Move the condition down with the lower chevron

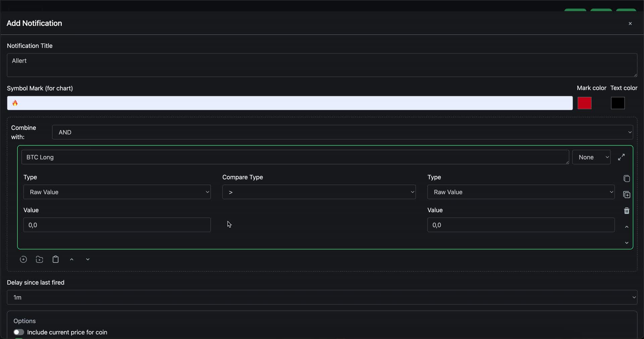[x=88, y=259]
